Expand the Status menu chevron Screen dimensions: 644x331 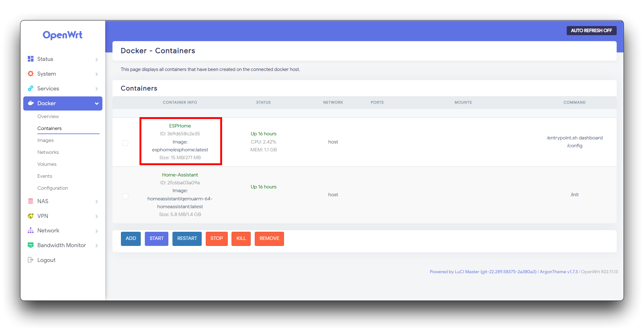coord(97,59)
